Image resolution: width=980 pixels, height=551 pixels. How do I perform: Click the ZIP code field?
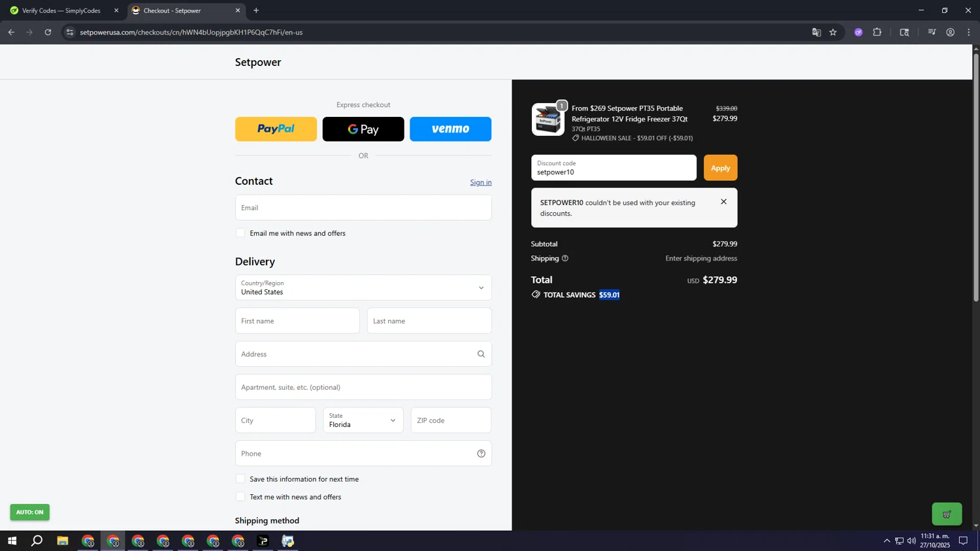coord(451,420)
